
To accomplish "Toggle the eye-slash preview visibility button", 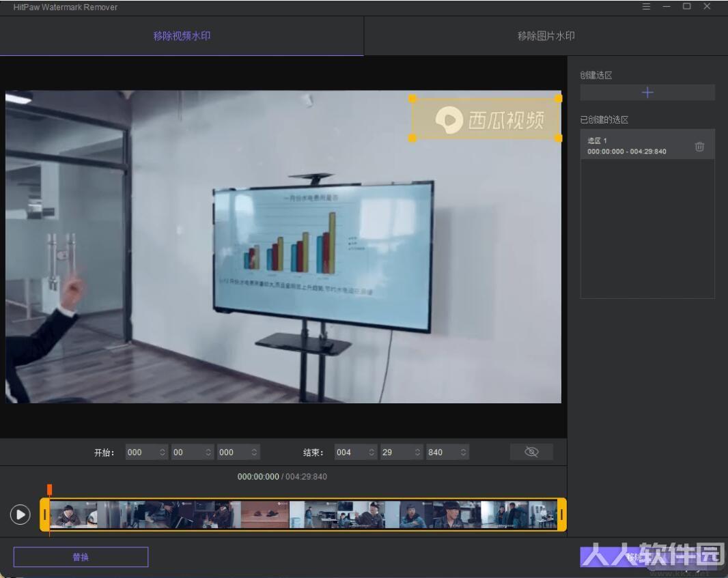I will 531,452.
